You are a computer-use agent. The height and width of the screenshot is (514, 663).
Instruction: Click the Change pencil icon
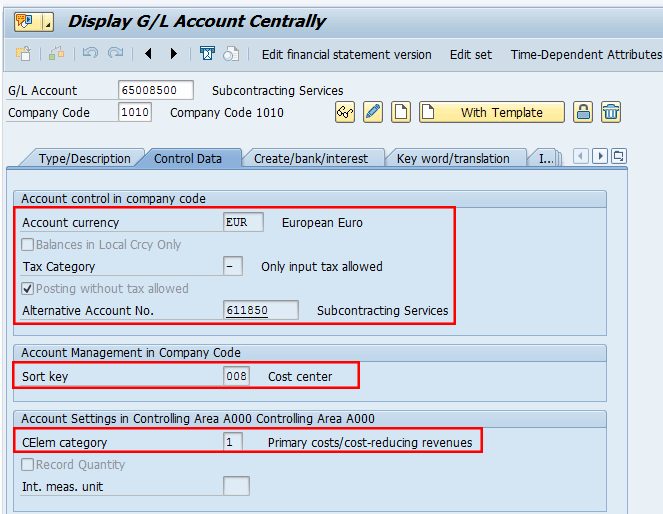[373, 112]
